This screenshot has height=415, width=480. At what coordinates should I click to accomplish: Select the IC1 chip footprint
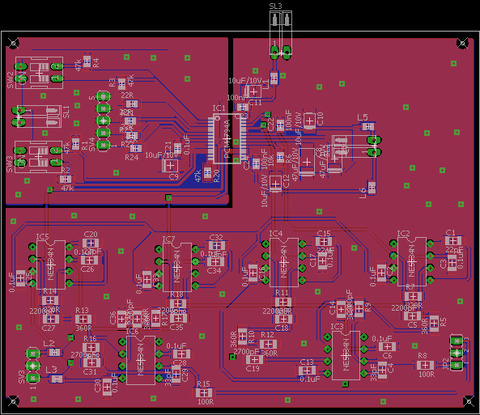(228, 138)
